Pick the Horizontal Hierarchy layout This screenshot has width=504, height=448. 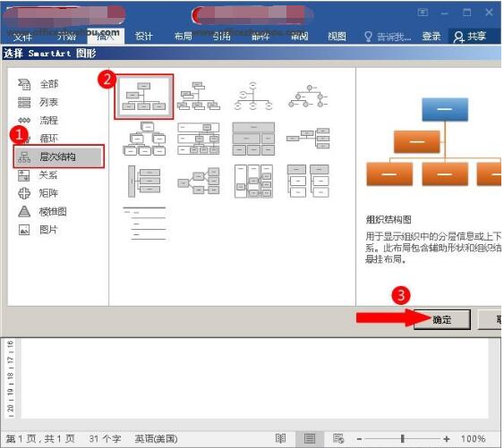(199, 182)
